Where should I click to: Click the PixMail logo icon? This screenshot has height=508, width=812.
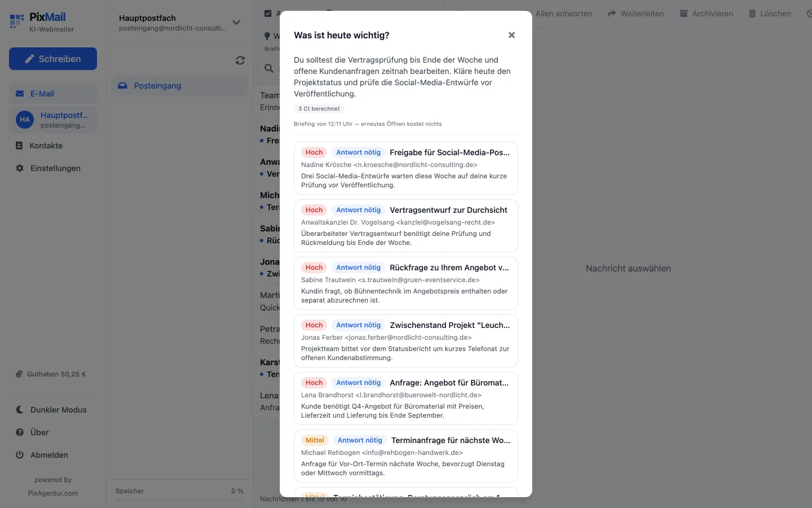click(x=17, y=22)
